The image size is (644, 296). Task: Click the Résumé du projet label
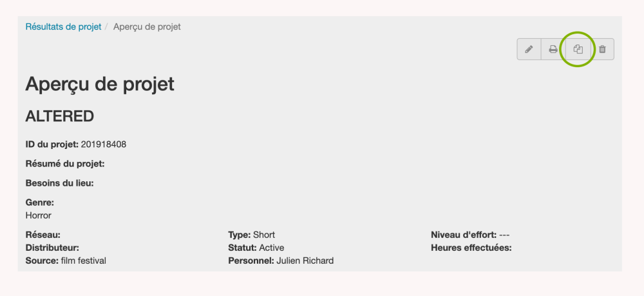coord(64,164)
